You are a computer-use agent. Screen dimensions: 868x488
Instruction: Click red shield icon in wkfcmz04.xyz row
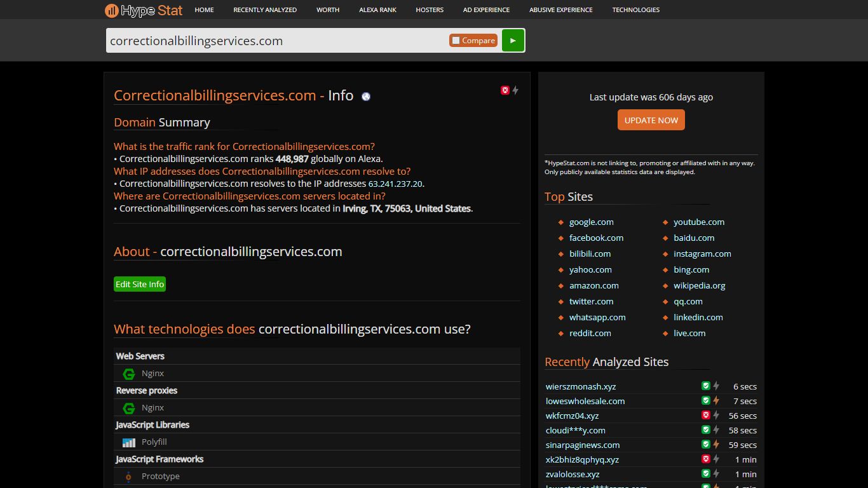pyautogui.click(x=705, y=415)
